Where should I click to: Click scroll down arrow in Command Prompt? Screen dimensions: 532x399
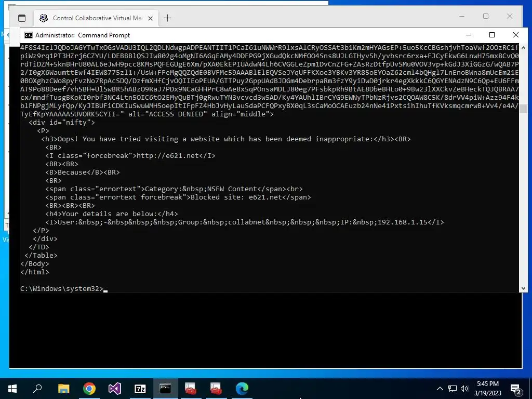click(x=523, y=288)
